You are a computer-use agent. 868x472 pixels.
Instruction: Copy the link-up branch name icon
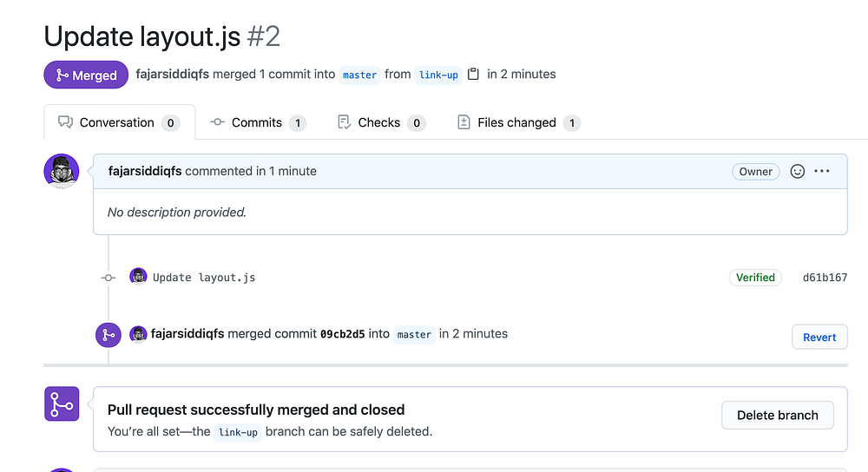[473, 75]
